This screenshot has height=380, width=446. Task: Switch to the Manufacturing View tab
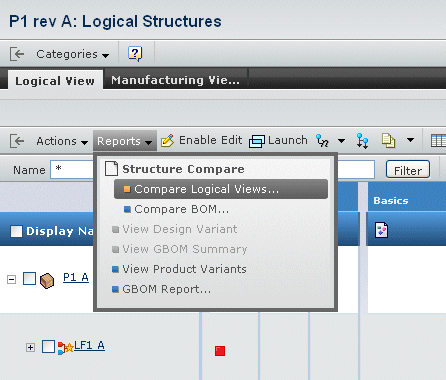tap(175, 80)
